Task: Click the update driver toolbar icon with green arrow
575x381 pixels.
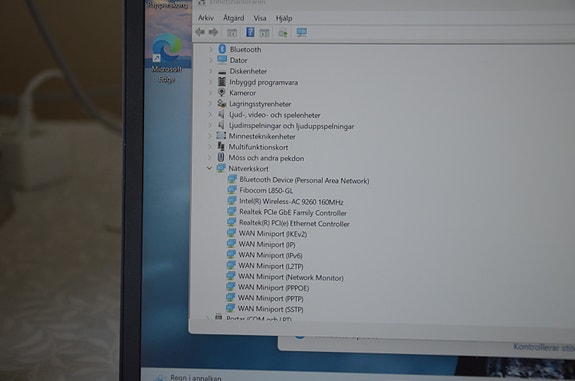Action: coord(283,33)
